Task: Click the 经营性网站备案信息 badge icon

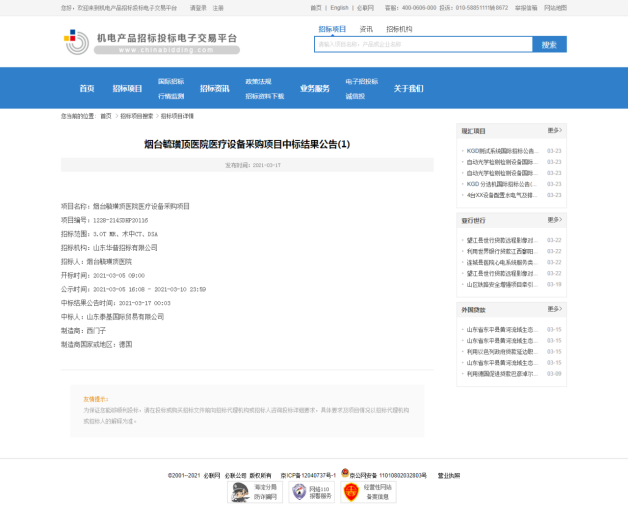Action: coord(351,491)
